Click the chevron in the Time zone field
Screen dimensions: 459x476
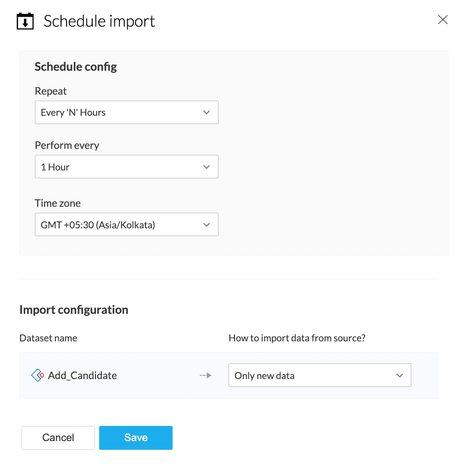click(x=207, y=225)
